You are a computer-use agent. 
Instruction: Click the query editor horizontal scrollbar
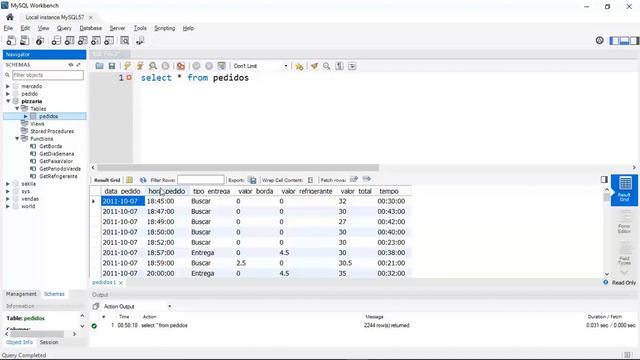click(x=238, y=167)
